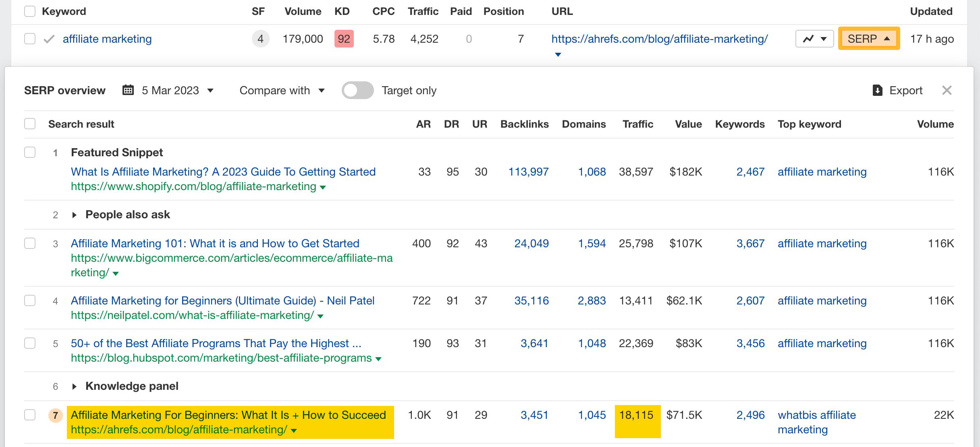The height and width of the screenshot is (447, 980).
Task: Click the checkmark icon beside affiliate marketing
Action: [49, 39]
